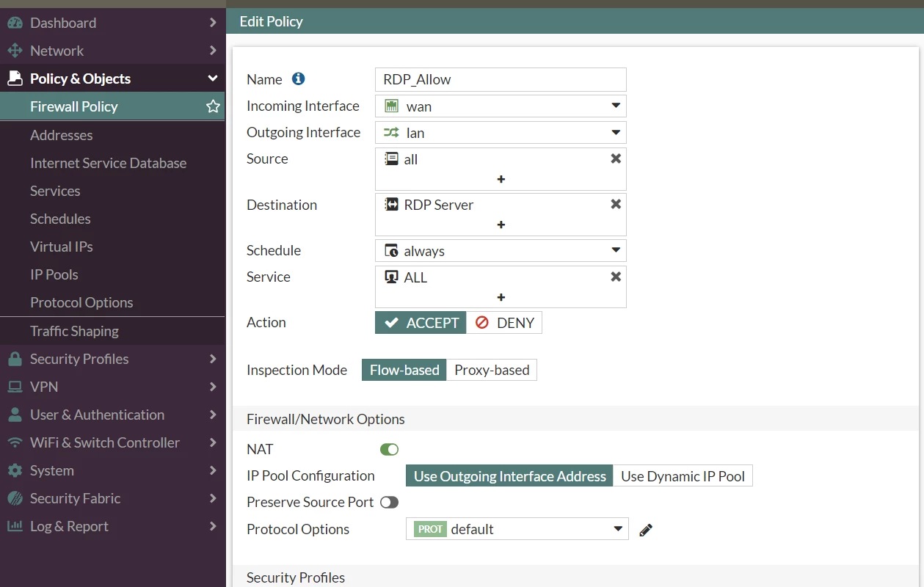The height and width of the screenshot is (587, 924).
Task: Click the info icon beside Name
Action: point(298,79)
